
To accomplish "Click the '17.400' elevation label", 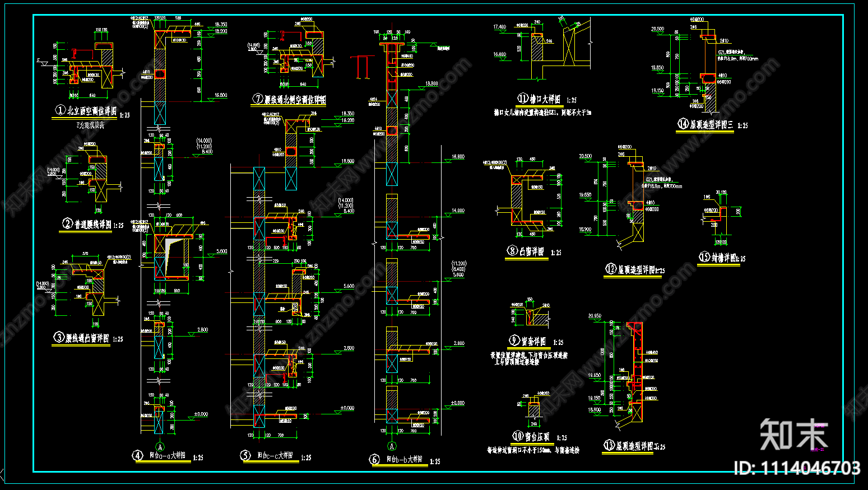I will 499,27.
